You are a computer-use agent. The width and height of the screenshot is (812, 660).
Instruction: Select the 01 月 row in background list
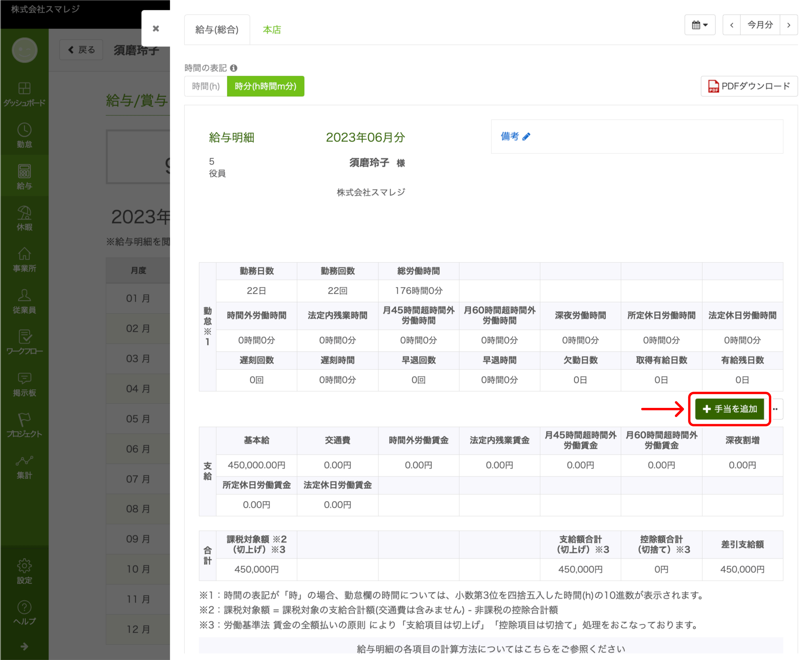pyautogui.click(x=138, y=298)
